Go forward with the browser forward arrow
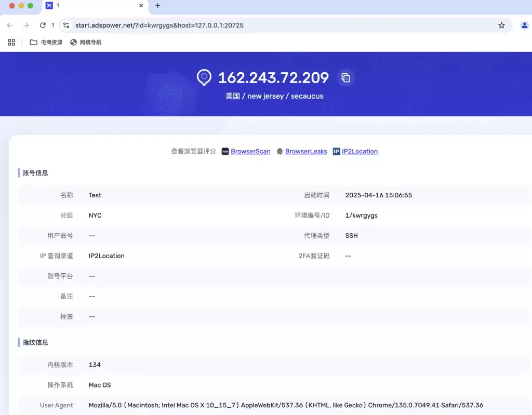The width and height of the screenshot is (532, 415). pos(26,25)
